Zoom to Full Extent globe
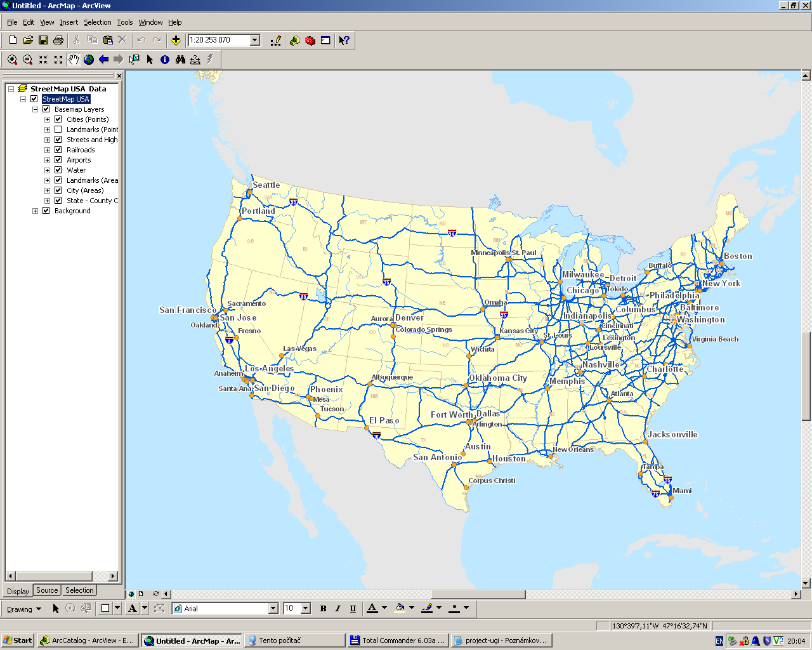The height and width of the screenshot is (650, 812). [x=89, y=59]
